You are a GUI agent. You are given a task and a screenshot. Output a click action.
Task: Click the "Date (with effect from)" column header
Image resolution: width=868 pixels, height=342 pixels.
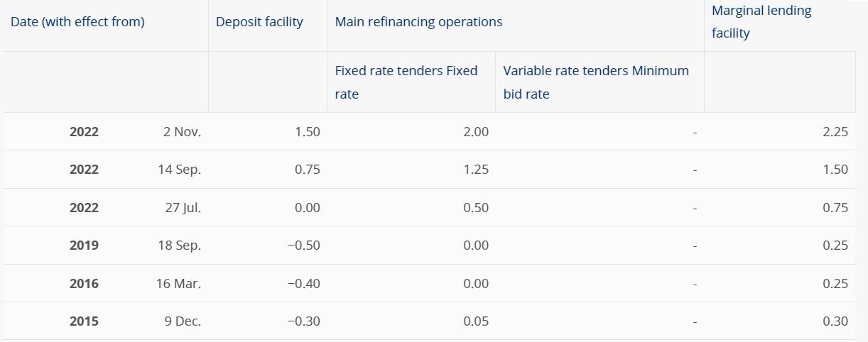(x=77, y=22)
